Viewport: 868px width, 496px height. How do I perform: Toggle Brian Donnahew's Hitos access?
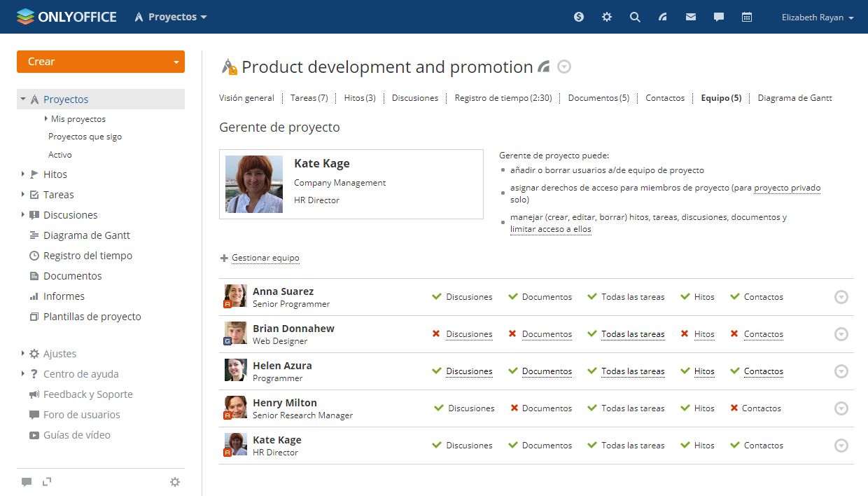(703, 334)
